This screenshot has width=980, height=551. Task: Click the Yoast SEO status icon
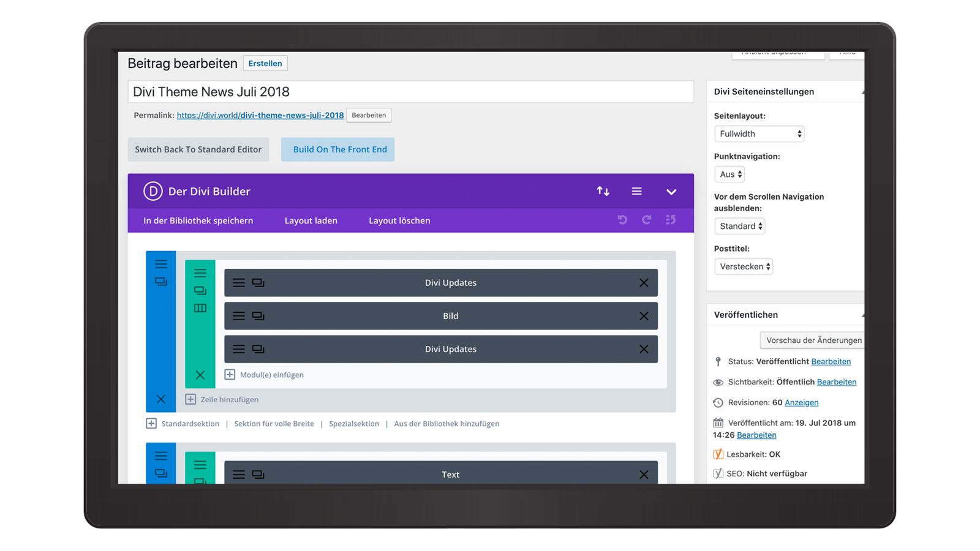[x=718, y=473]
